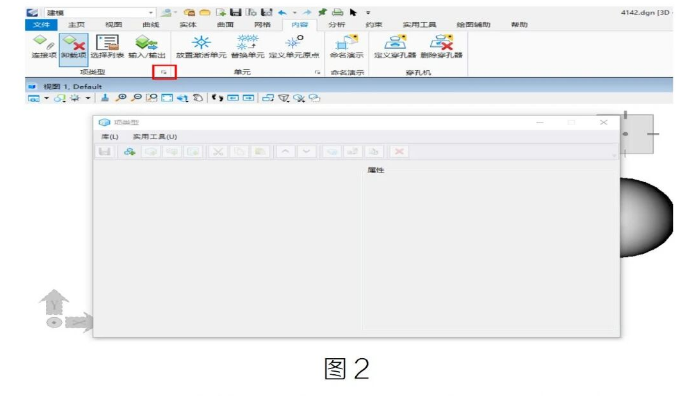Click the Print icon in quick access toolbar
The image size is (697, 396).
point(337,12)
